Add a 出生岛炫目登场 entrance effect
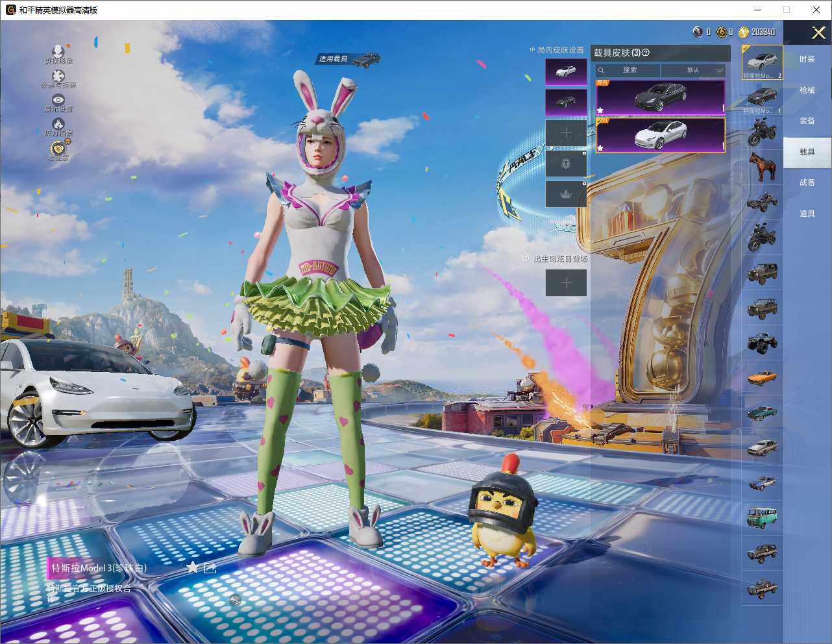Screen dimensions: 832x644 pos(566,282)
